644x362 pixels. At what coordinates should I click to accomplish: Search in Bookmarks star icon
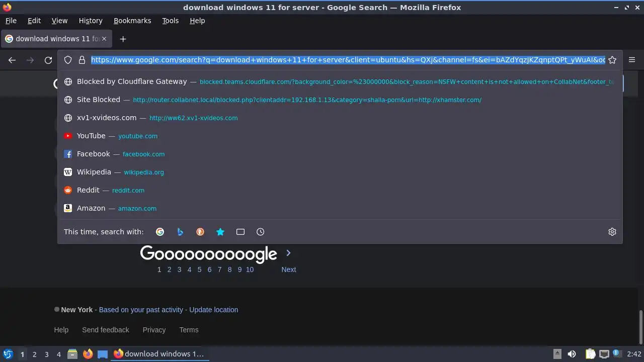[220, 232]
